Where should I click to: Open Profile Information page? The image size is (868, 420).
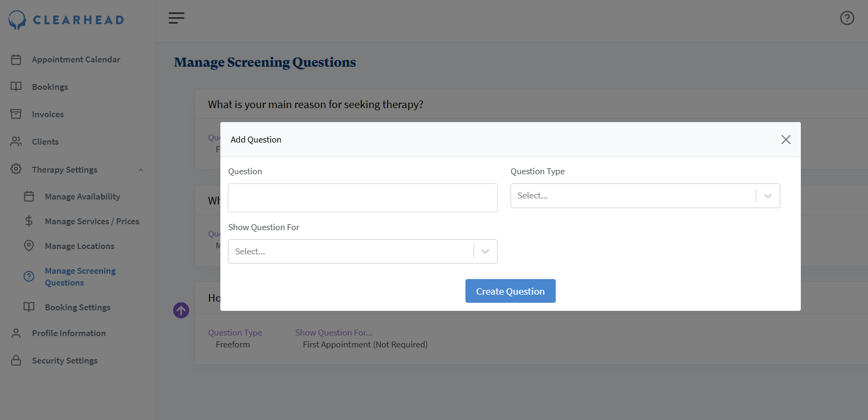(69, 333)
